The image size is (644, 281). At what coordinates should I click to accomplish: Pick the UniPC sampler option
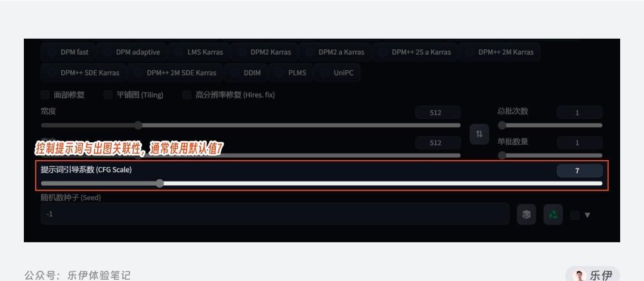click(x=337, y=73)
